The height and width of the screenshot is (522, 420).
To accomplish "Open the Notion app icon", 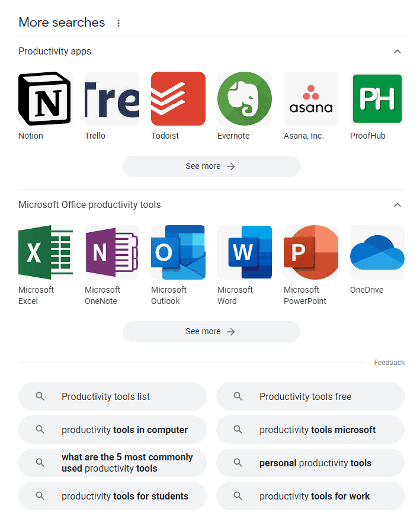I will 45,98.
